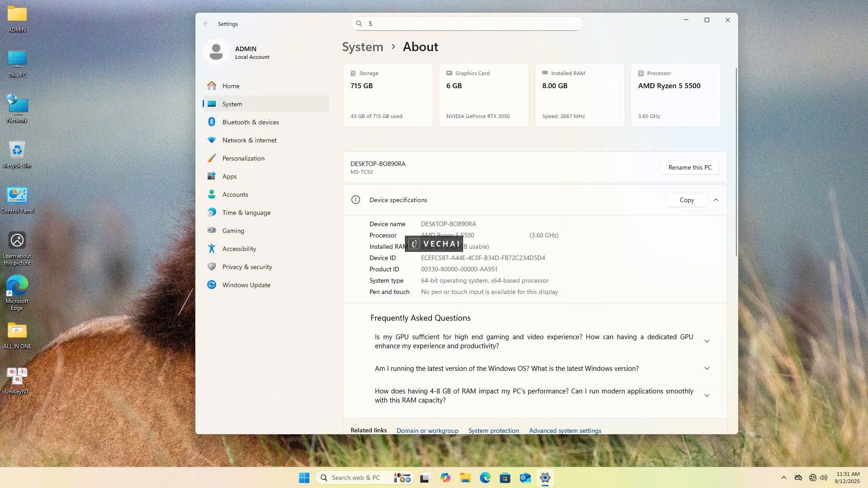Collapse the Device specifications section

pos(716,200)
